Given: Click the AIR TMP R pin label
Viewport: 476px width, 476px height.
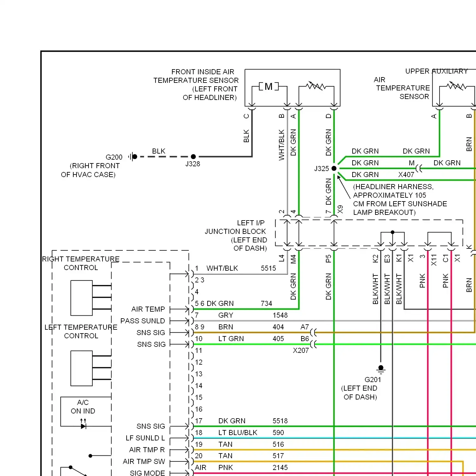Looking at the screenshot, I should coord(147,450).
